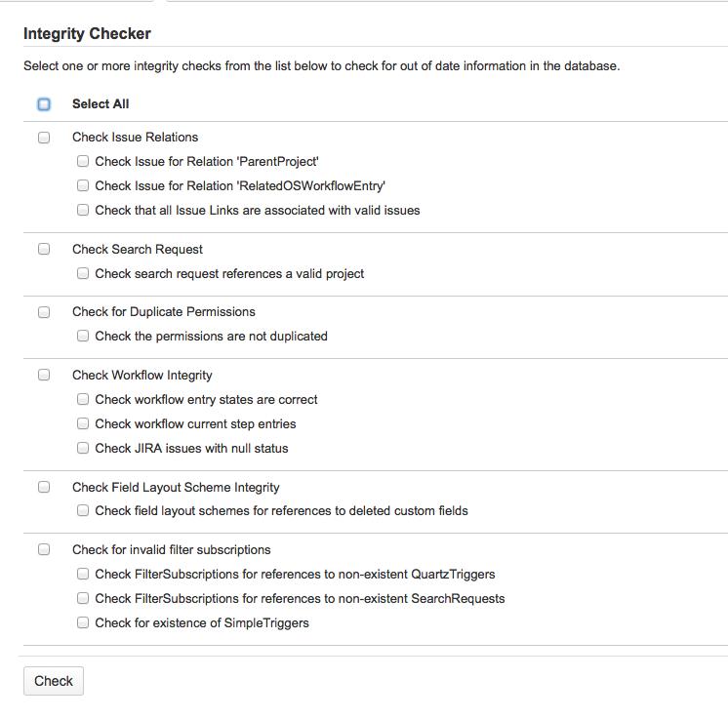Tick the Select All checkbox
728x719 pixels.
[44, 104]
